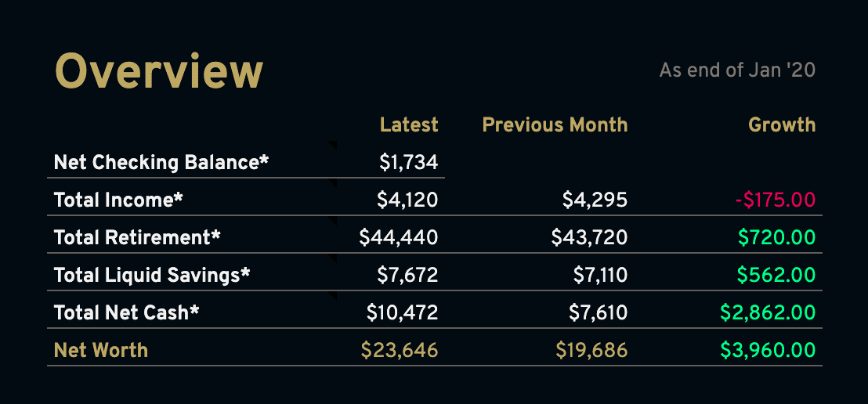
Task: Click the Total Liquid Savings growth value $562.00
Action: [776, 275]
